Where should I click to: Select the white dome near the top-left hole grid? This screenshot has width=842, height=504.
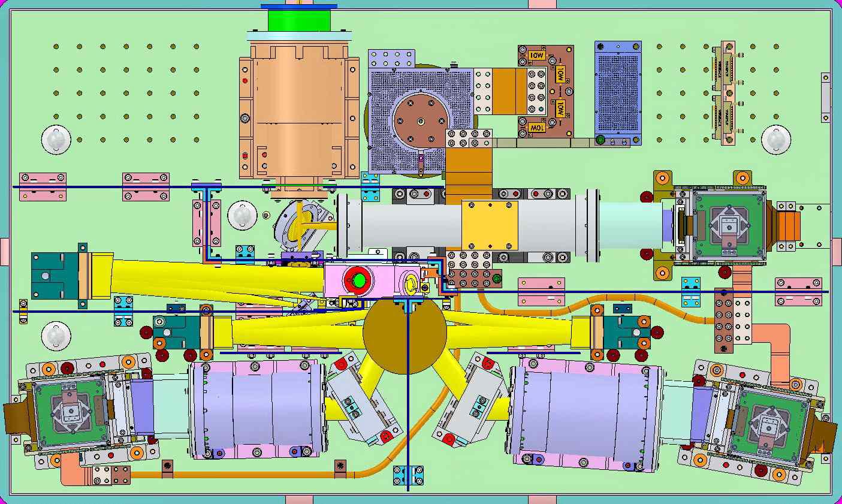point(56,139)
